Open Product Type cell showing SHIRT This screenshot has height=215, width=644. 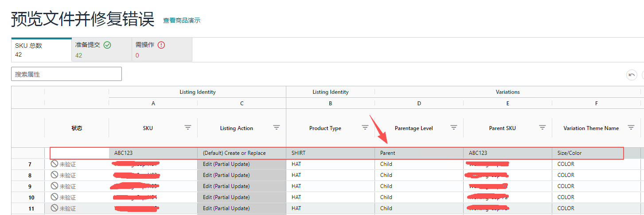click(330, 153)
